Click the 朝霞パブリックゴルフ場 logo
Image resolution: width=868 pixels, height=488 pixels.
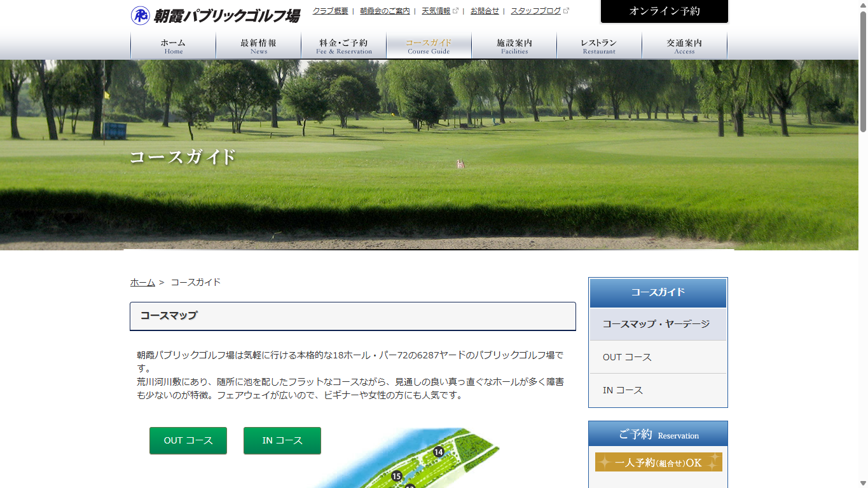[215, 15]
